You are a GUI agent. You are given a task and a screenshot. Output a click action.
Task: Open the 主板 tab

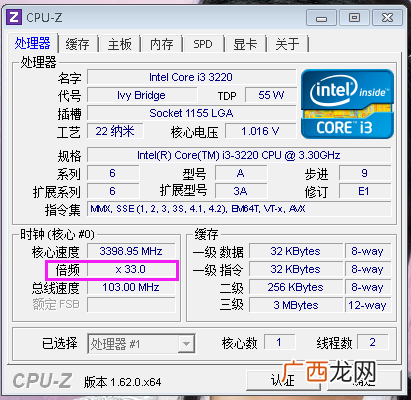pyautogui.click(x=119, y=44)
